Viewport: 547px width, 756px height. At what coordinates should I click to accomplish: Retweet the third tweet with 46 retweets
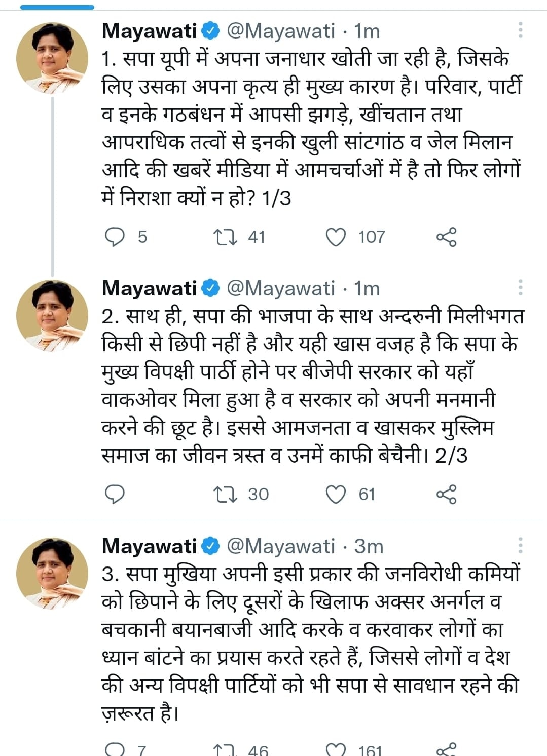pos(225,750)
